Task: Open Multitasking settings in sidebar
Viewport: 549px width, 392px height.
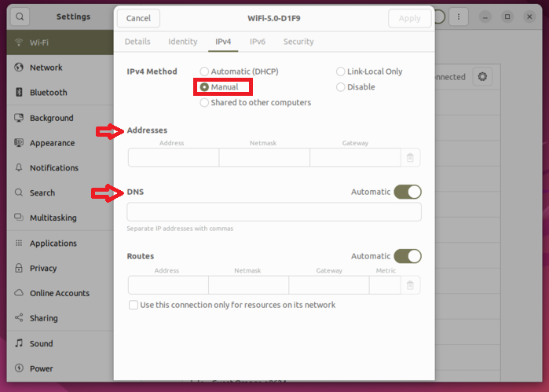Action: tap(60, 218)
